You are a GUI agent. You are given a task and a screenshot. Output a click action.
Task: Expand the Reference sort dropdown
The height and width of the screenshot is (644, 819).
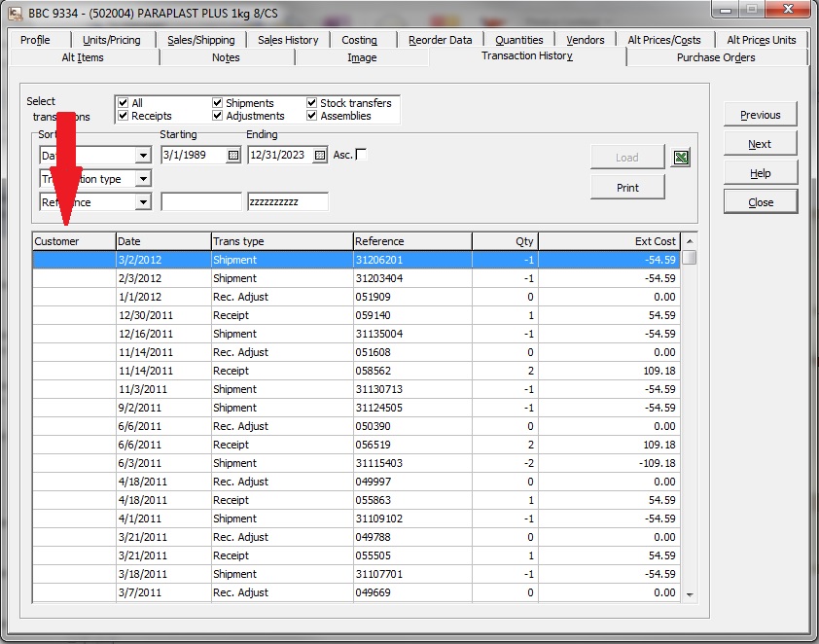pos(143,202)
